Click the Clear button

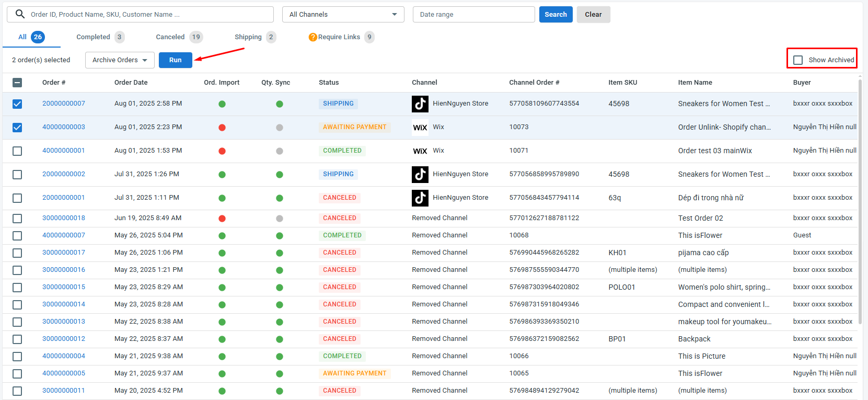(x=593, y=15)
